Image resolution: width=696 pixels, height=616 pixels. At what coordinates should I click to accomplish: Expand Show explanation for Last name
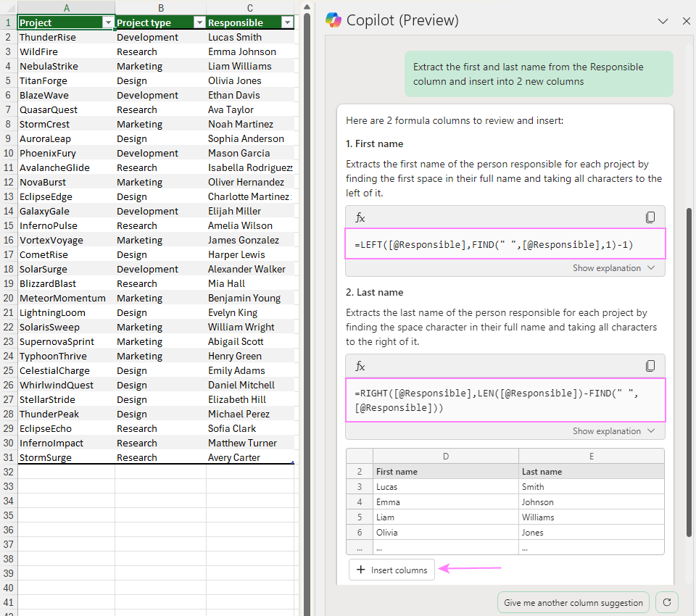(x=613, y=431)
